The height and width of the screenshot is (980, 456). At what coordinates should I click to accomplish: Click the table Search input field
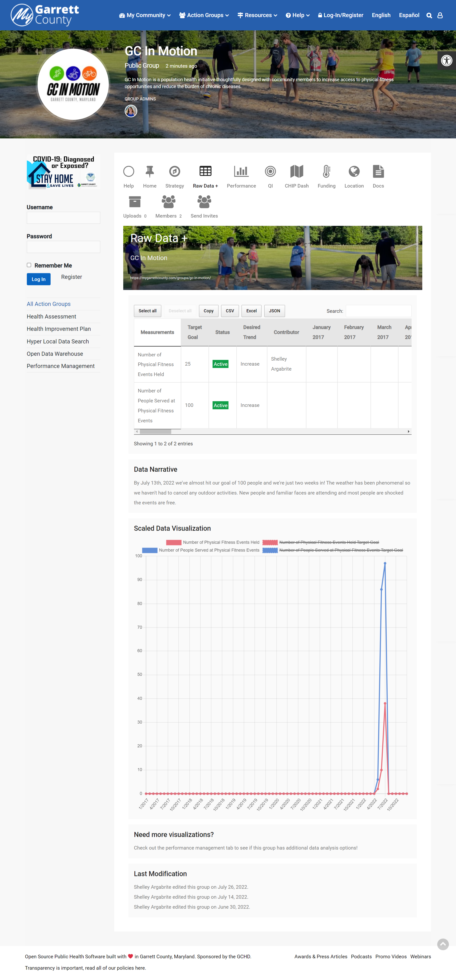point(378,311)
